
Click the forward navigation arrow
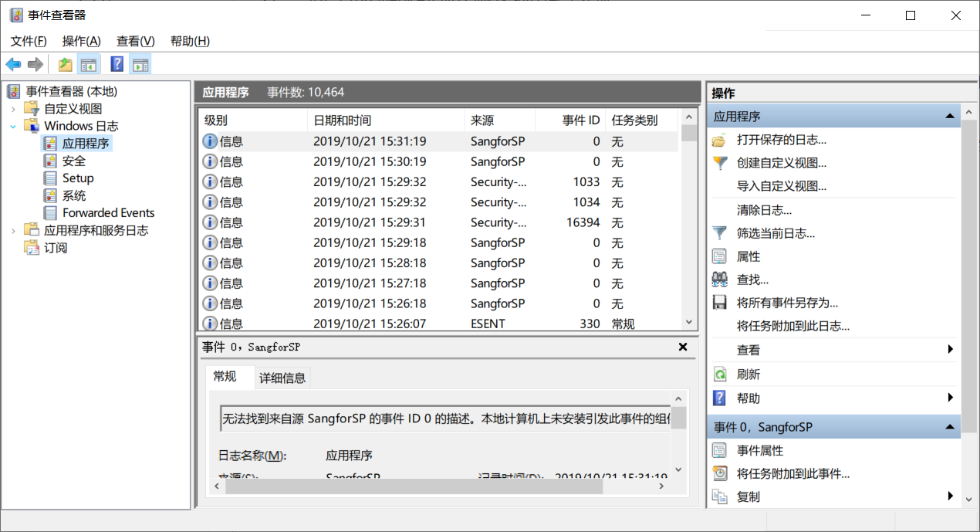click(35, 64)
